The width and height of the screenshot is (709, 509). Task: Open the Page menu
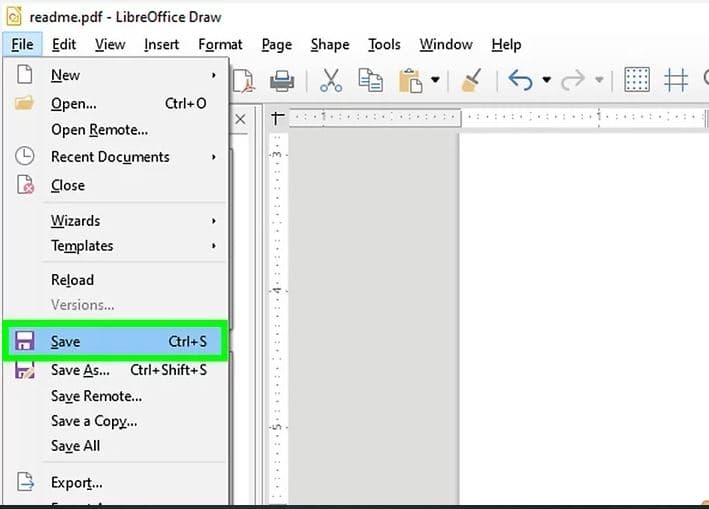[277, 44]
